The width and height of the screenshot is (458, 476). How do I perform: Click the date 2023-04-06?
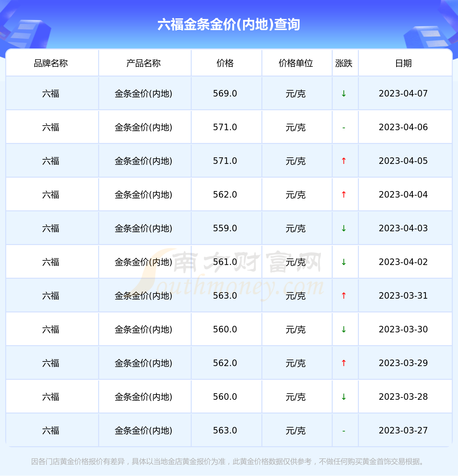point(403,127)
